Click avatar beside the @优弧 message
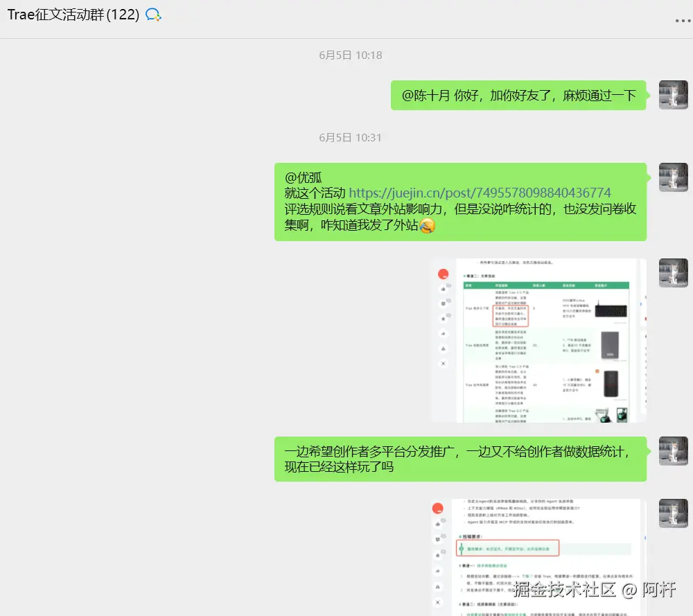 tap(673, 177)
